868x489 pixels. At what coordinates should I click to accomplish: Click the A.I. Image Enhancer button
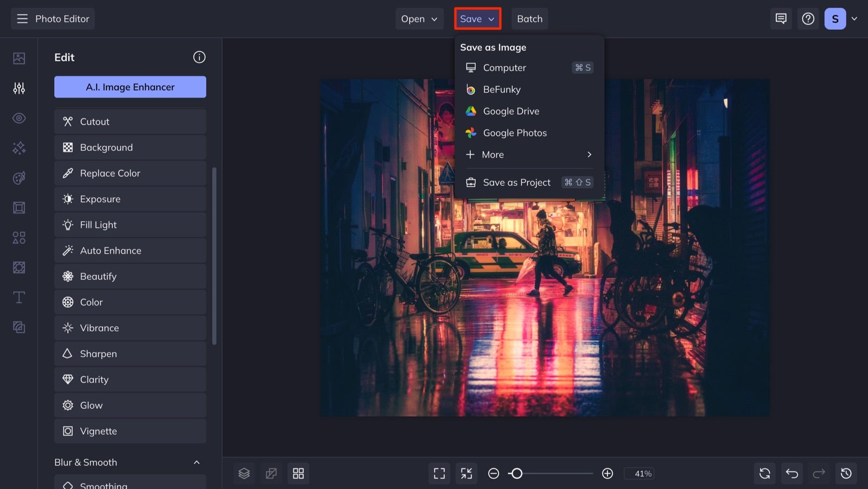coord(130,87)
